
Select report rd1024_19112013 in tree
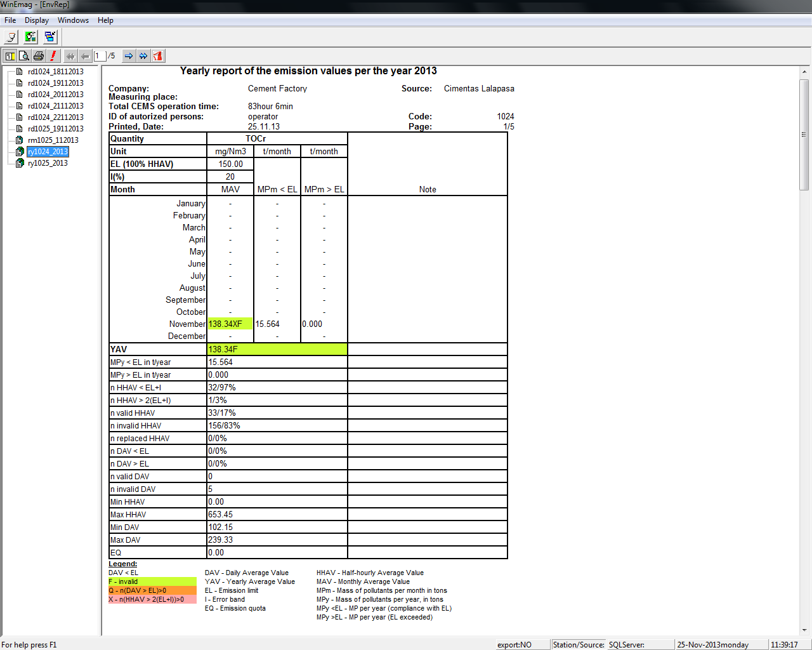[56, 83]
